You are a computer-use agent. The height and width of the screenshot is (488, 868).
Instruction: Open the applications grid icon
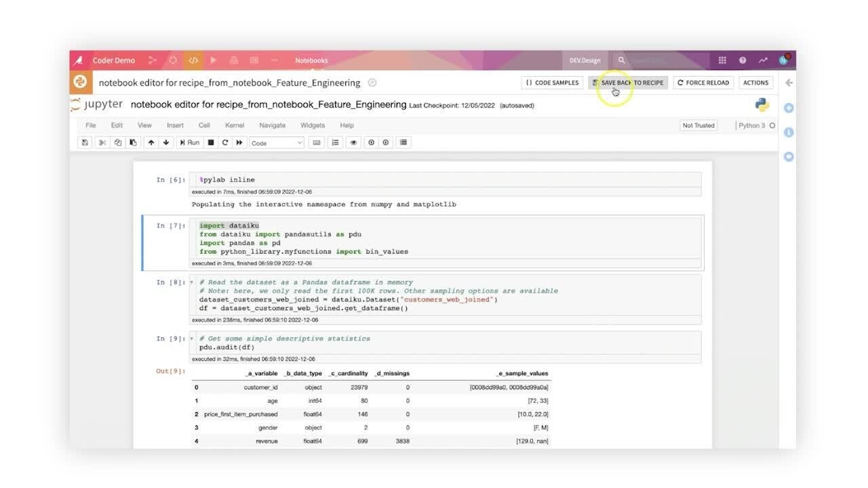coord(722,60)
